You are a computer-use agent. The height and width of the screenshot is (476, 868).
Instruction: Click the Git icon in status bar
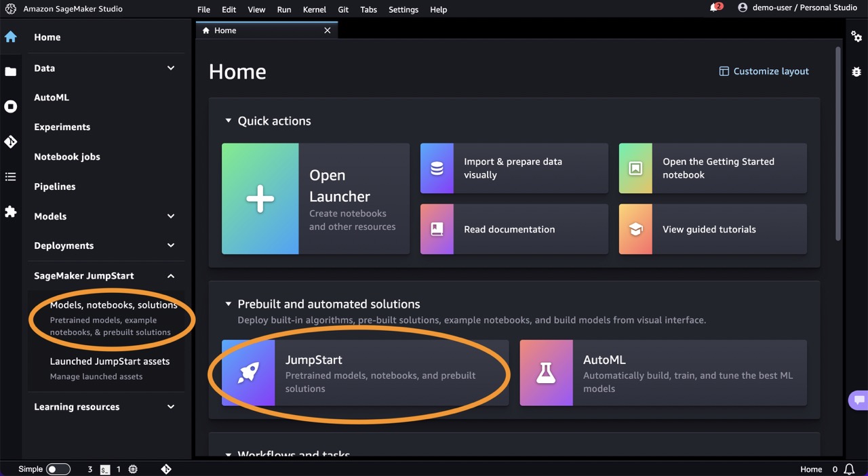166,469
